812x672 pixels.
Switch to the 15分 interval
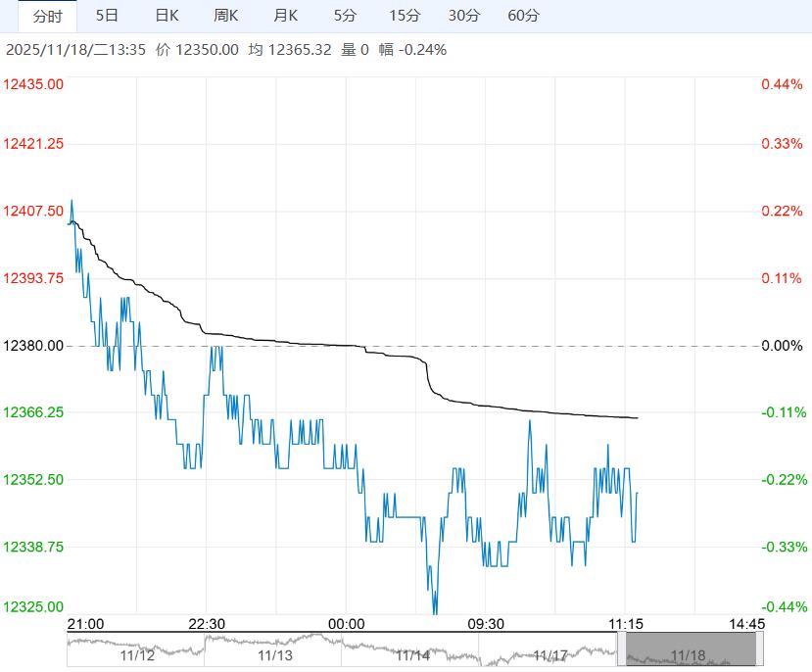pos(405,16)
